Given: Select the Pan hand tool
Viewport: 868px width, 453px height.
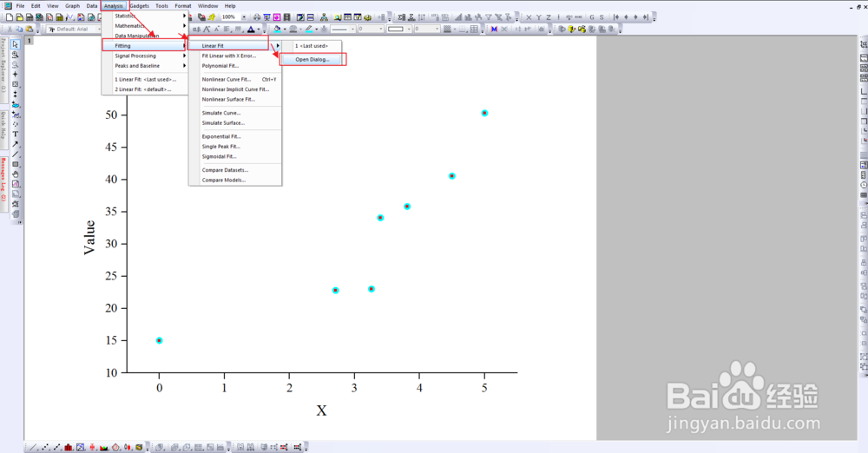Looking at the screenshot, I should pos(16,174).
